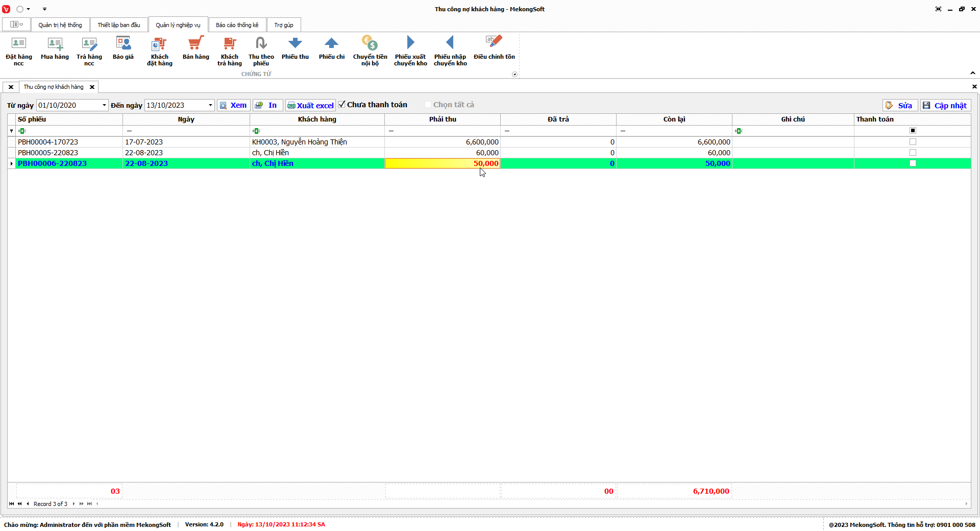The height and width of the screenshot is (531, 980).
Task: Switch to Báo cáo thống kê tab
Action: click(x=237, y=25)
